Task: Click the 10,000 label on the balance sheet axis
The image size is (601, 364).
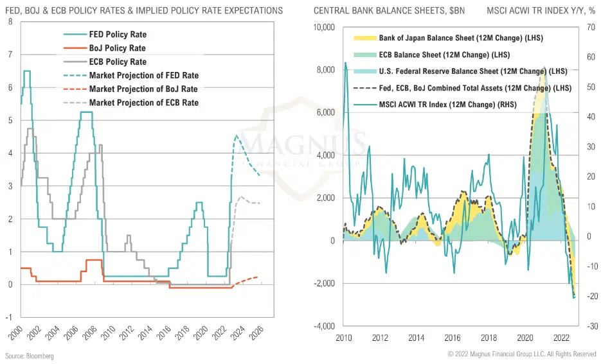Action: 325,28
